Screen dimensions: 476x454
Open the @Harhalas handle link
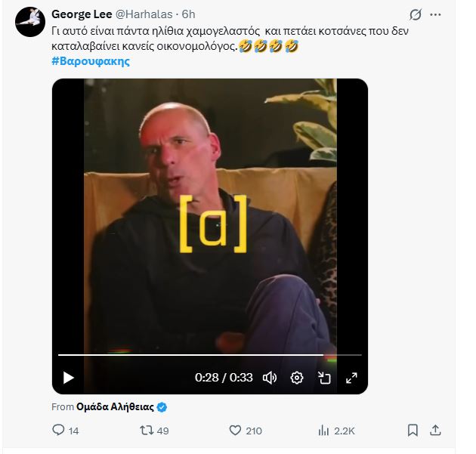144,14
